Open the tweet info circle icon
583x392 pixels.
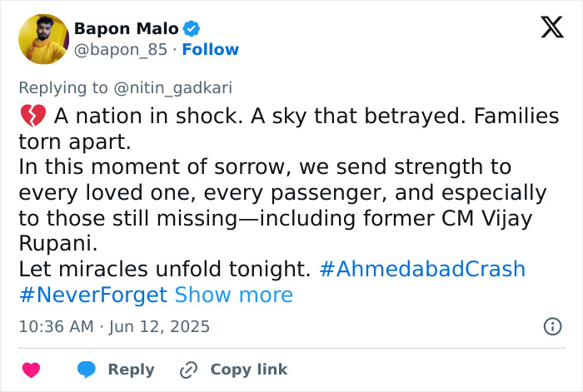click(552, 326)
